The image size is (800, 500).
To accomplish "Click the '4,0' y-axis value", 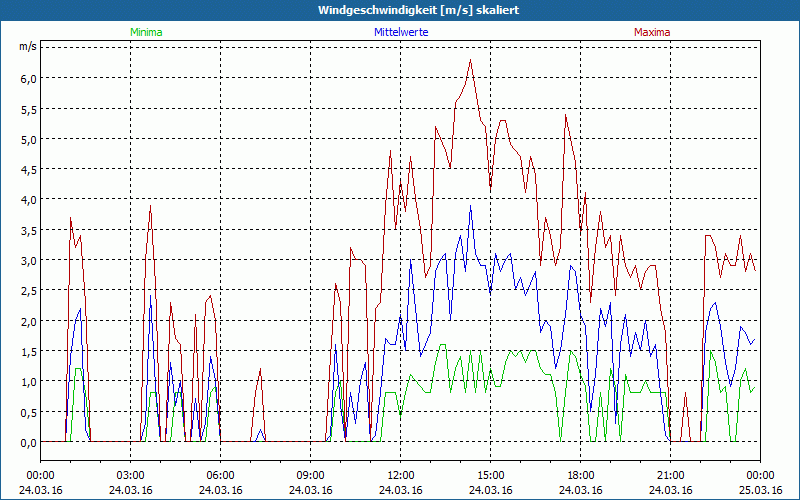I will (29, 200).
